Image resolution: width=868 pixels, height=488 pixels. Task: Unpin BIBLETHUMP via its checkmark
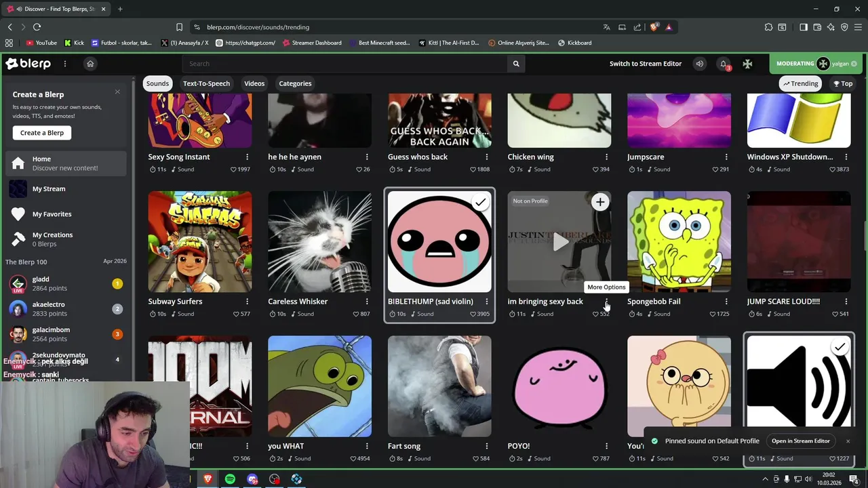coord(480,202)
